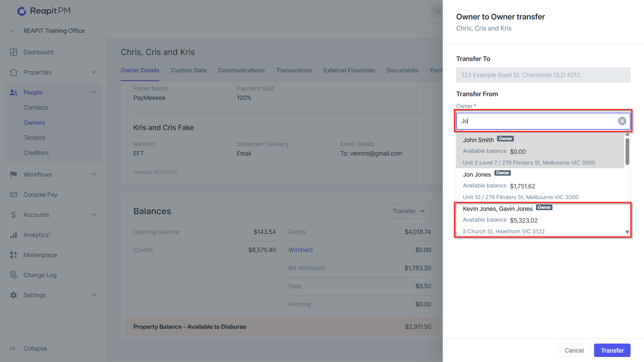Viewport: 644px width, 362px height.
Task: Select John Smith from owner results
Action: (540, 151)
